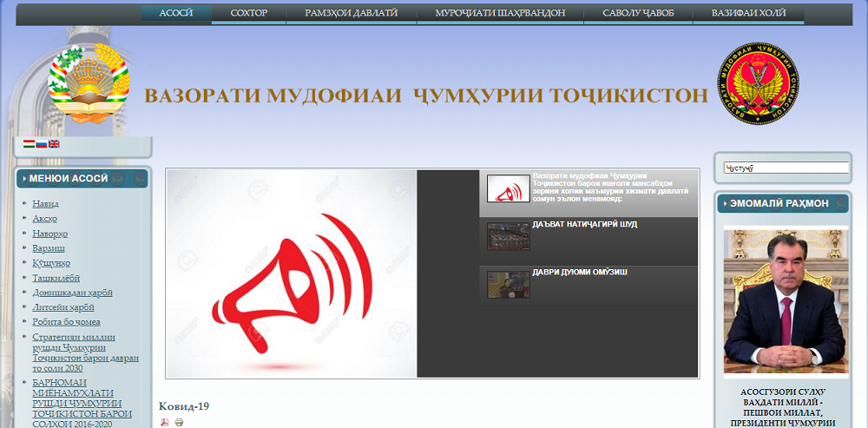Select the megaphone announcement thumbnail in slider
868x428 pixels.
click(508, 189)
